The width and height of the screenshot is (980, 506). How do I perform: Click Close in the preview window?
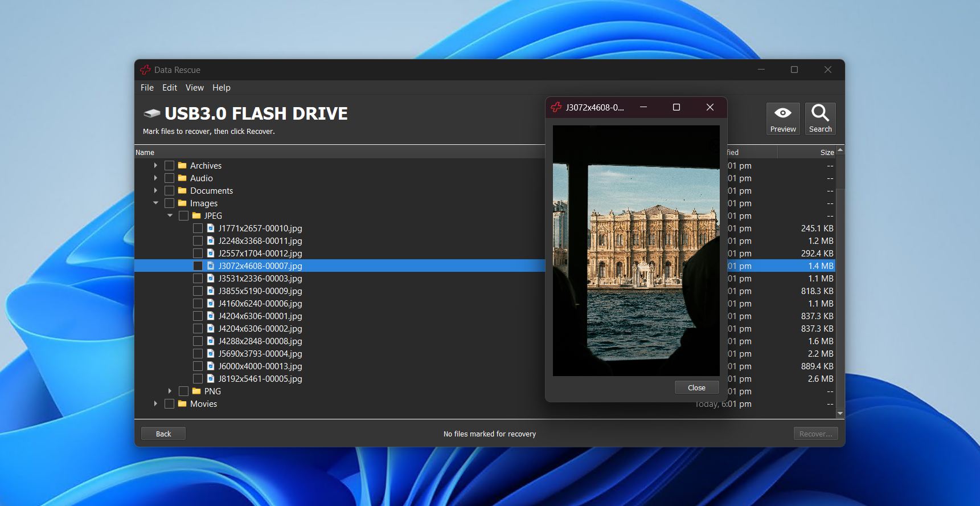click(696, 387)
